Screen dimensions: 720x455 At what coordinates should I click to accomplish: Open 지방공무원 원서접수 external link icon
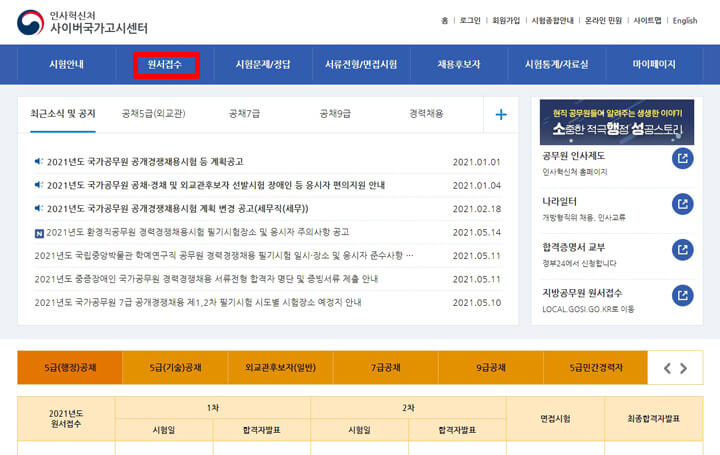point(683,295)
